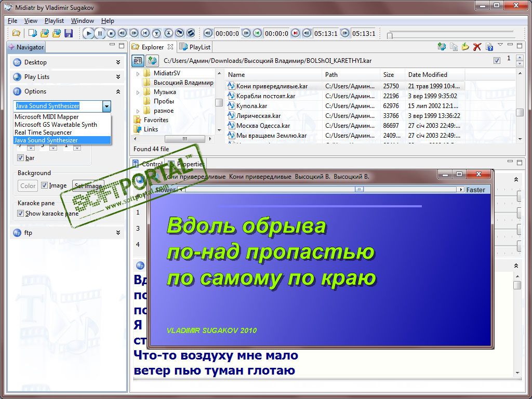This screenshot has width=532, height=399.
Task: Click the open folder with green arrow icon
Action: [465, 47]
